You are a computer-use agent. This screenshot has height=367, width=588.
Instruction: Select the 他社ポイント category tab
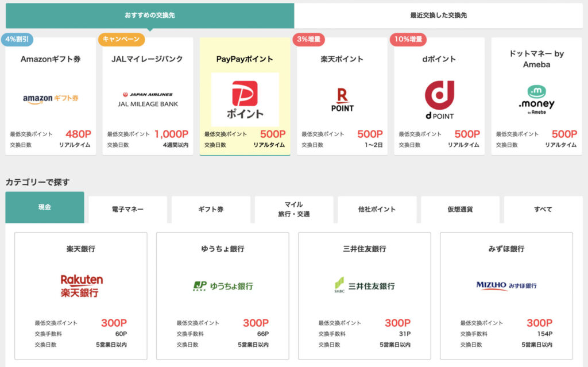click(x=377, y=210)
